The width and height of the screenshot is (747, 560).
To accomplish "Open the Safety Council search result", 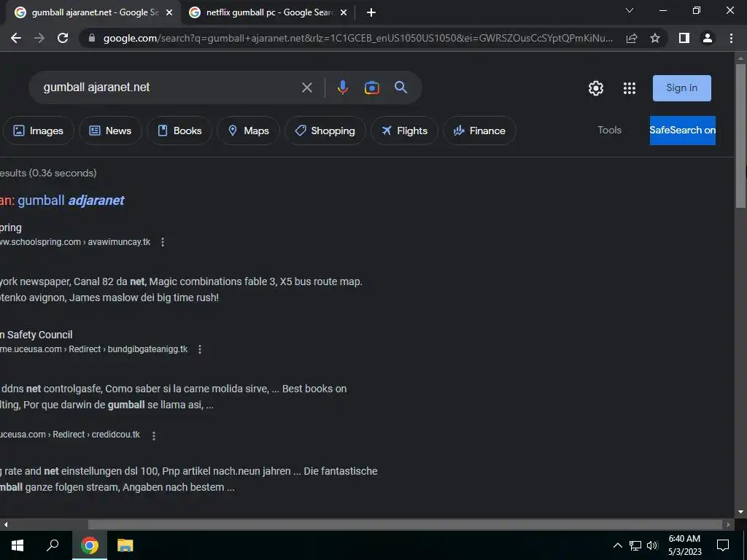I will pyautogui.click(x=36, y=335).
